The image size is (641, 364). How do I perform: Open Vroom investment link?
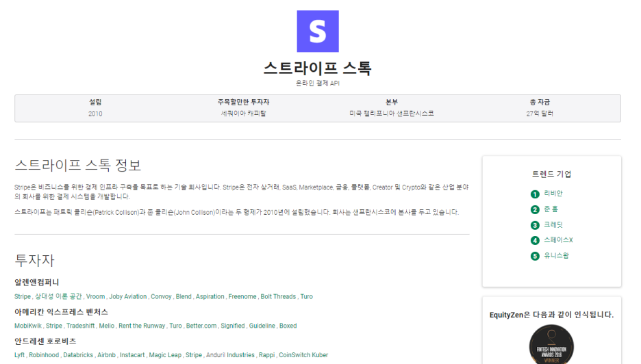pyautogui.click(x=95, y=296)
